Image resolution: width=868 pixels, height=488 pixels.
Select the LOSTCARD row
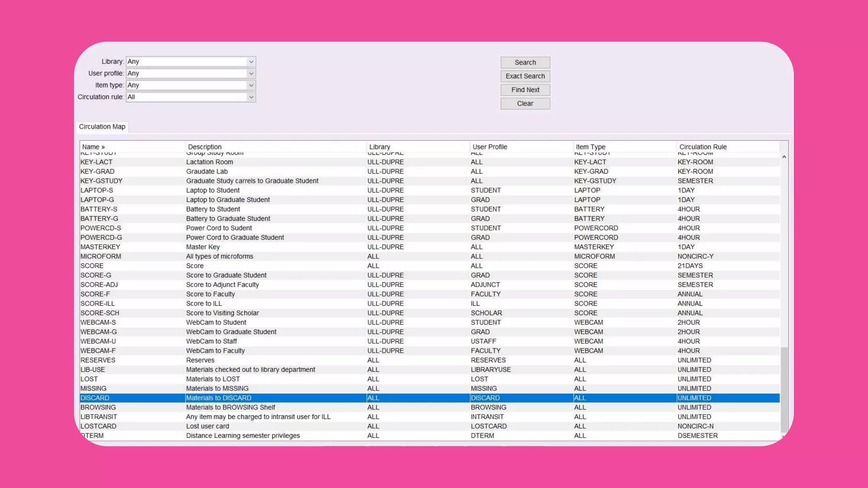coord(98,426)
